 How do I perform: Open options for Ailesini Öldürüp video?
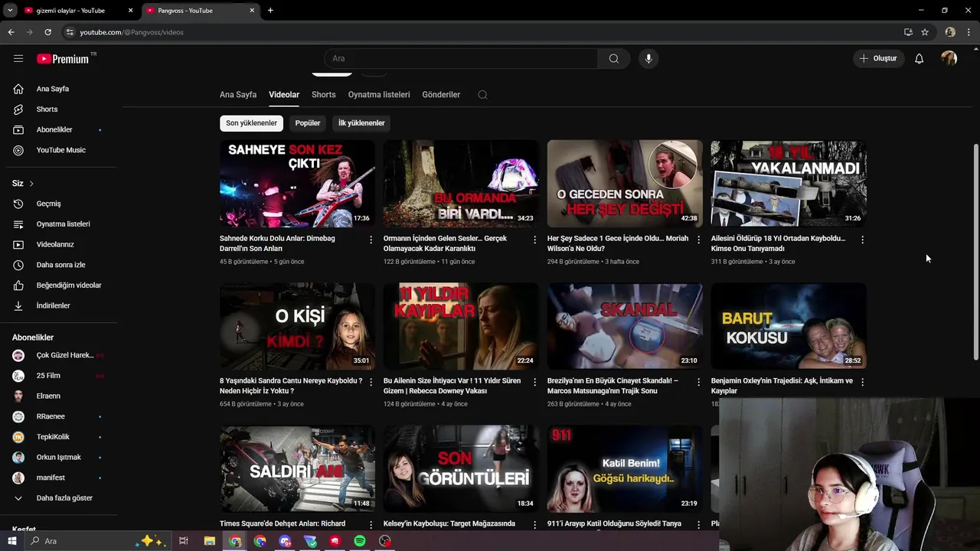(863, 240)
